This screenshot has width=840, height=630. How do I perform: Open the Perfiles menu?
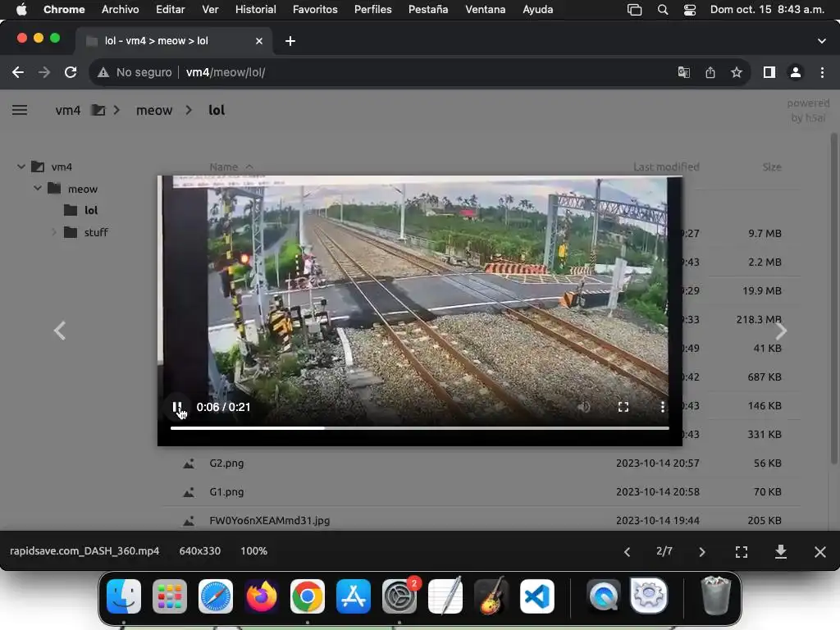373,9
